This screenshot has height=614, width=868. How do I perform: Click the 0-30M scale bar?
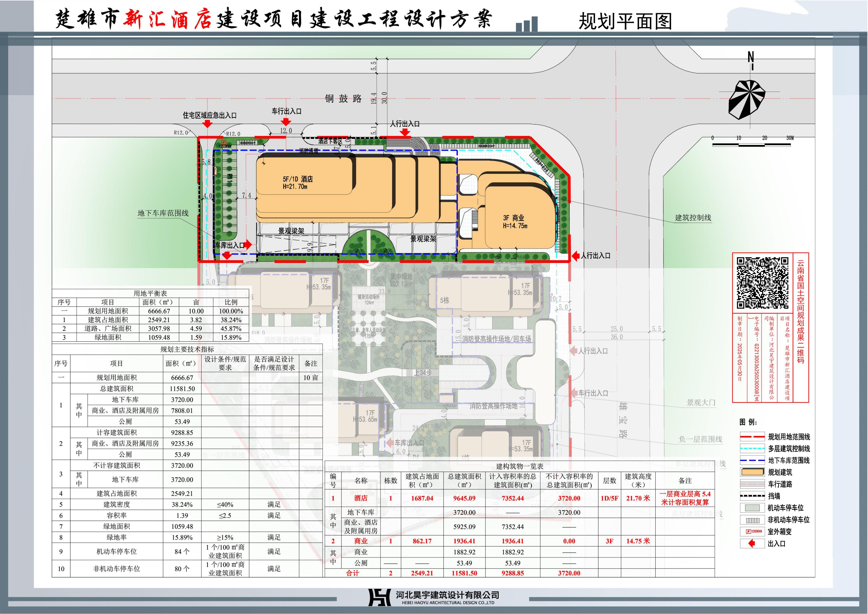(x=752, y=141)
